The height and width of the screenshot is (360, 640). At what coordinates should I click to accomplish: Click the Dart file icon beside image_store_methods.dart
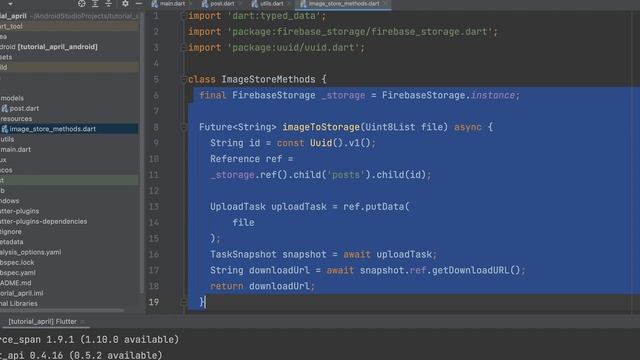5,129
